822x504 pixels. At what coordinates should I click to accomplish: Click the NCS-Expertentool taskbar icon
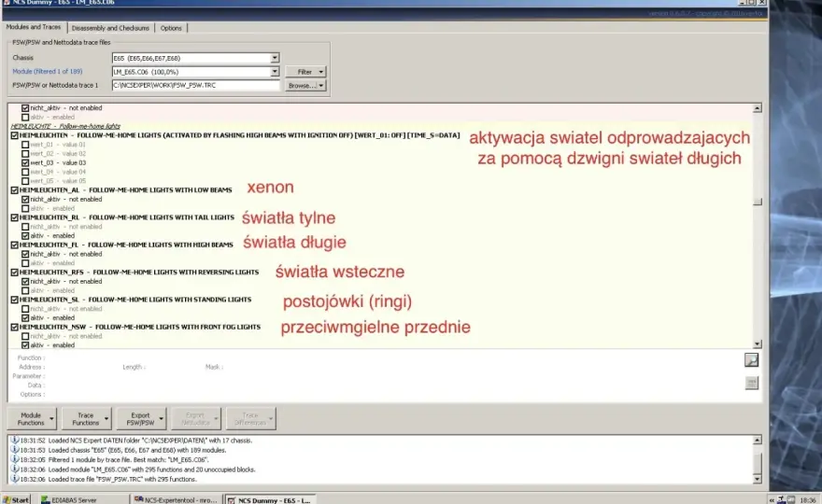(138, 500)
